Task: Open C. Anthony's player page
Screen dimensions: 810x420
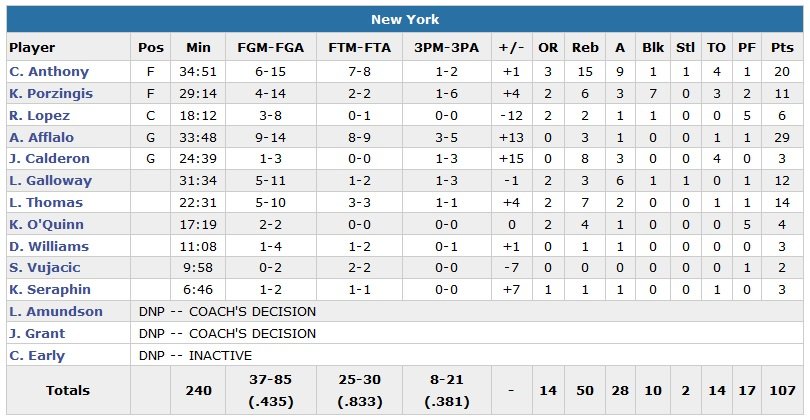Action: click(x=49, y=72)
